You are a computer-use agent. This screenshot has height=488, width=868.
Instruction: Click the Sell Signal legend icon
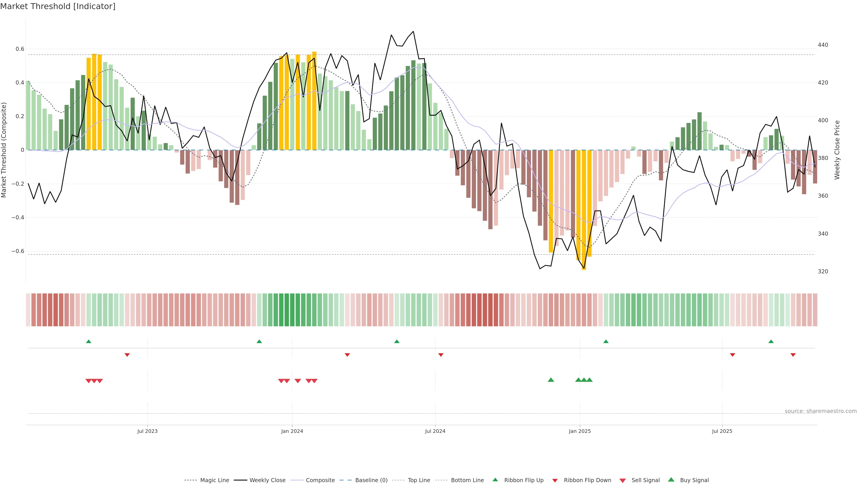point(623,481)
